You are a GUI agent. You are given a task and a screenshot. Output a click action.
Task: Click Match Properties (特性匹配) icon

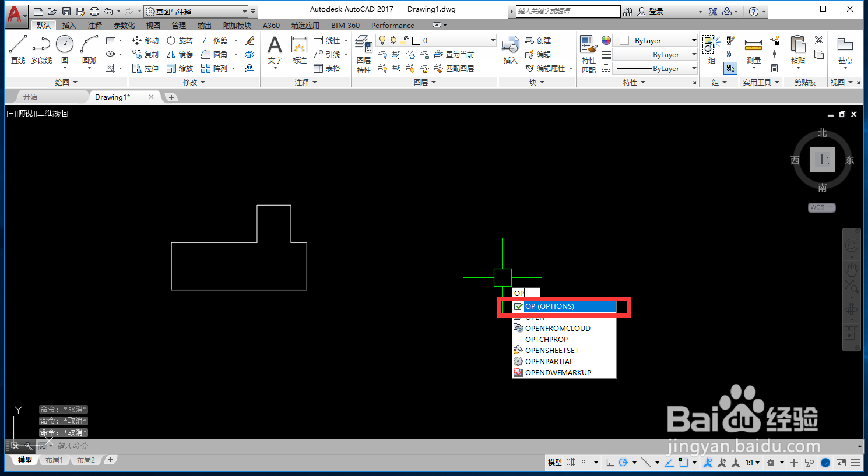pos(588,54)
